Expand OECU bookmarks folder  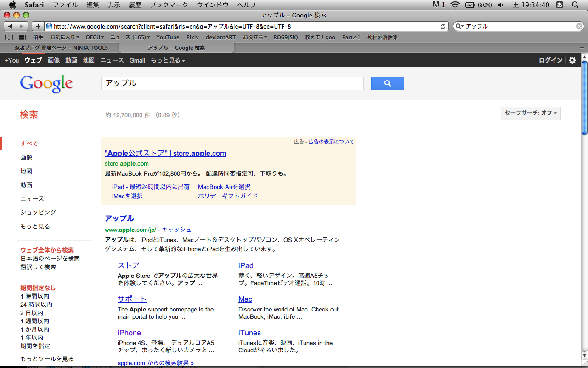pyautogui.click(x=95, y=37)
